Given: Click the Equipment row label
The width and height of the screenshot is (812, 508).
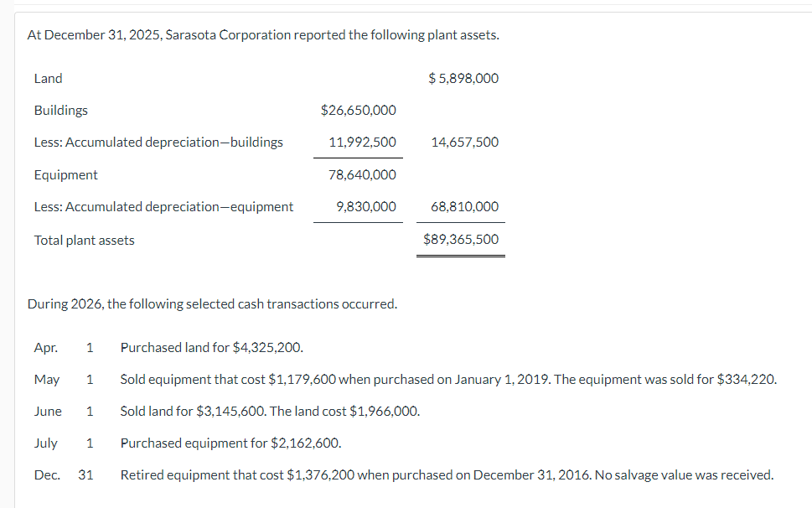Looking at the screenshot, I should pyautogui.click(x=65, y=174).
